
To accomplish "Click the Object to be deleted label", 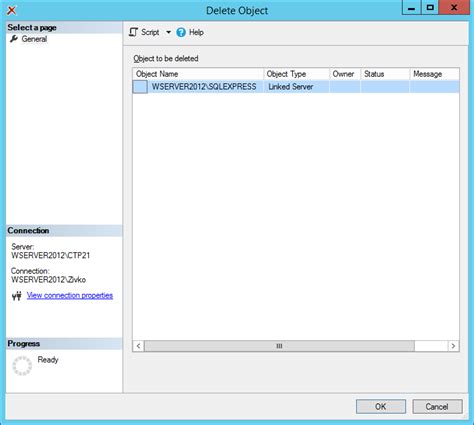I will click(166, 59).
